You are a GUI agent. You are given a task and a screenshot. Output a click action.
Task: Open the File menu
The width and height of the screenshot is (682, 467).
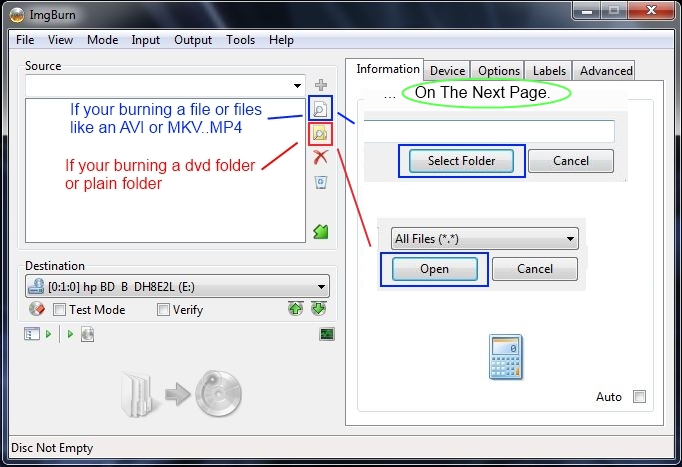tap(25, 40)
